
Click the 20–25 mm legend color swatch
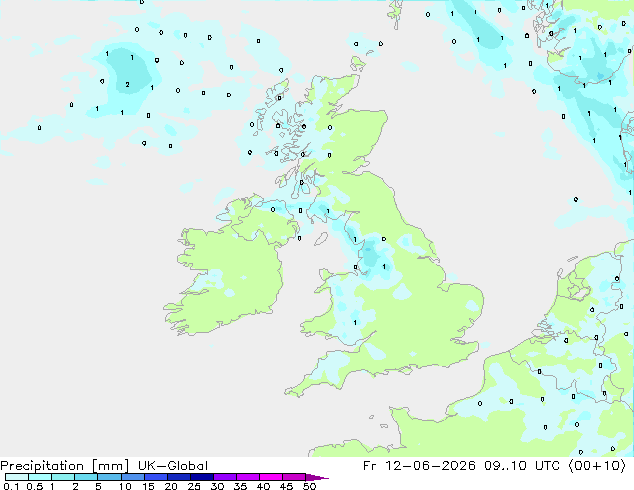point(179,477)
